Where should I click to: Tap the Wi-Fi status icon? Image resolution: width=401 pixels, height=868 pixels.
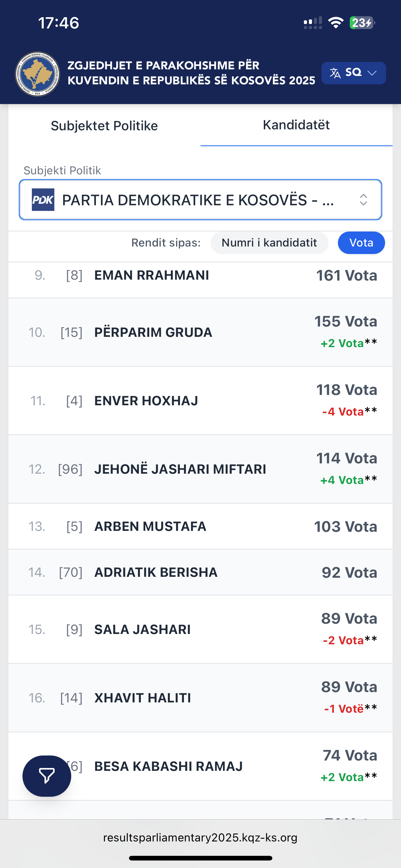[x=335, y=23]
